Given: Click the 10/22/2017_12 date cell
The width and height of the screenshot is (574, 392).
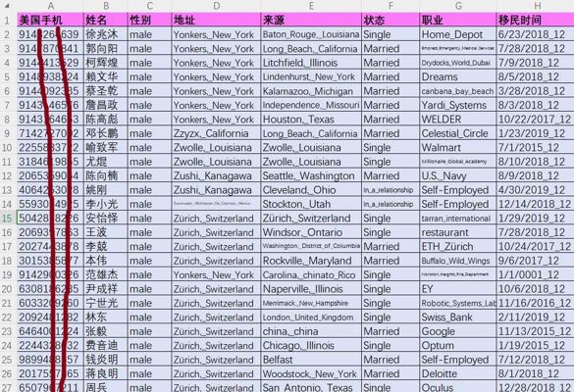Looking at the screenshot, I should tap(535, 120).
